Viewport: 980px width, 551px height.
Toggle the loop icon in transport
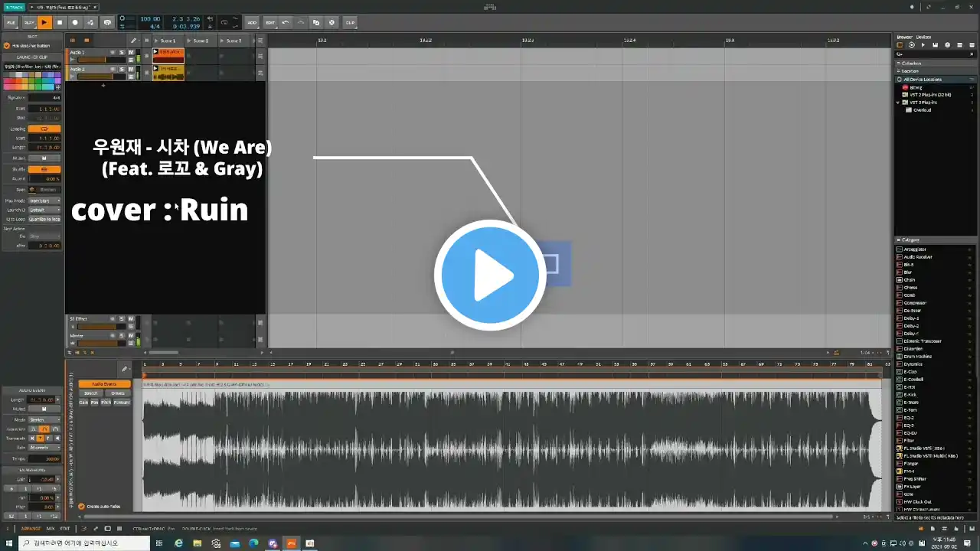click(x=224, y=22)
